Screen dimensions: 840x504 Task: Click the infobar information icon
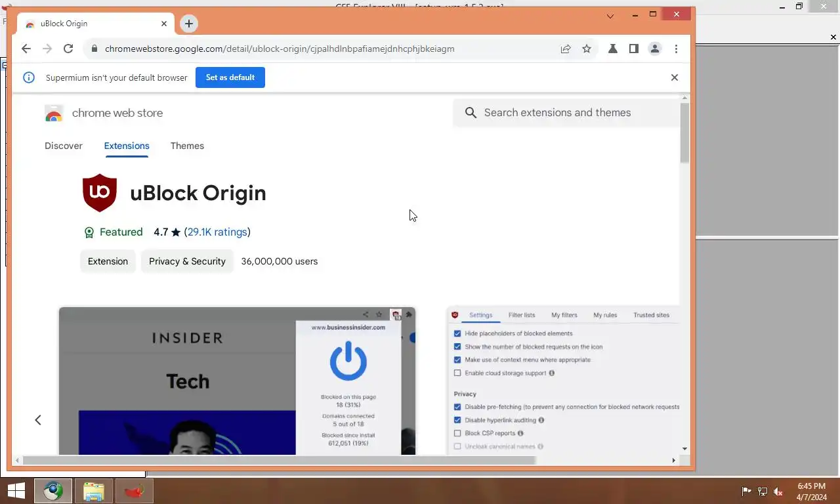pyautogui.click(x=29, y=77)
